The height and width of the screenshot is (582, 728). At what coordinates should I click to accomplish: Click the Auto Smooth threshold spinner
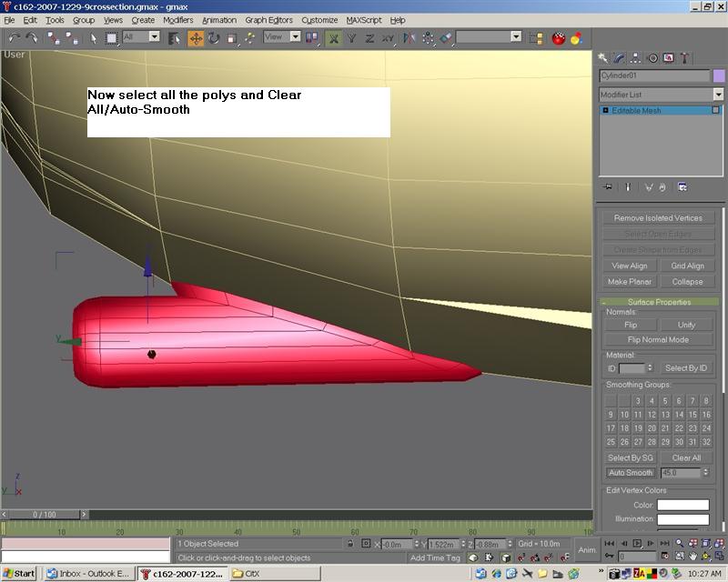(706, 473)
